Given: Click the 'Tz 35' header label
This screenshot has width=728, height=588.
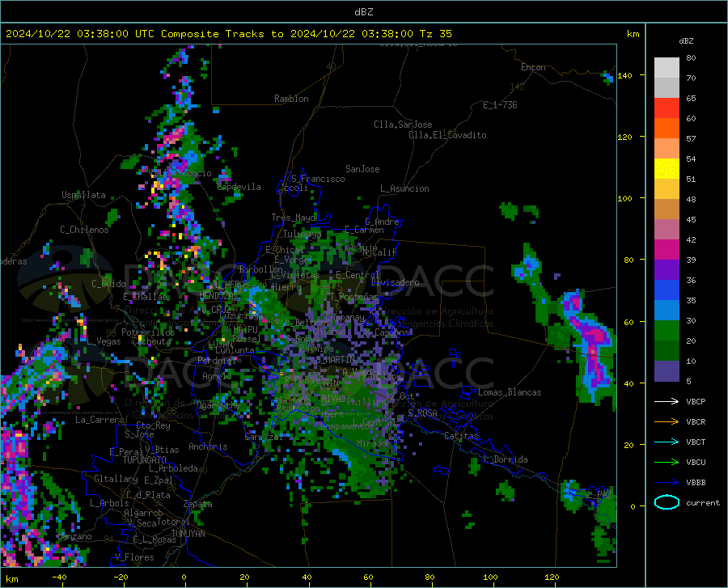Looking at the screenshot, I should tap(435, 34).
